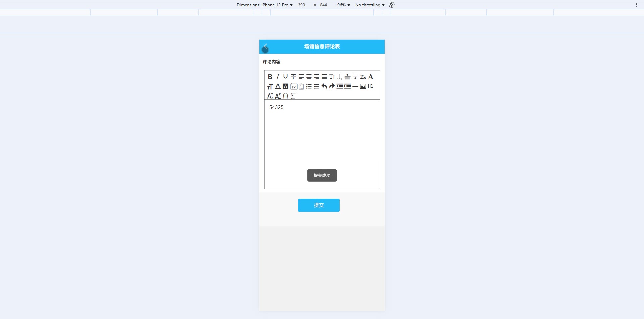Set paragraph spacing below
Screen dimensions: 644x319
355,77
